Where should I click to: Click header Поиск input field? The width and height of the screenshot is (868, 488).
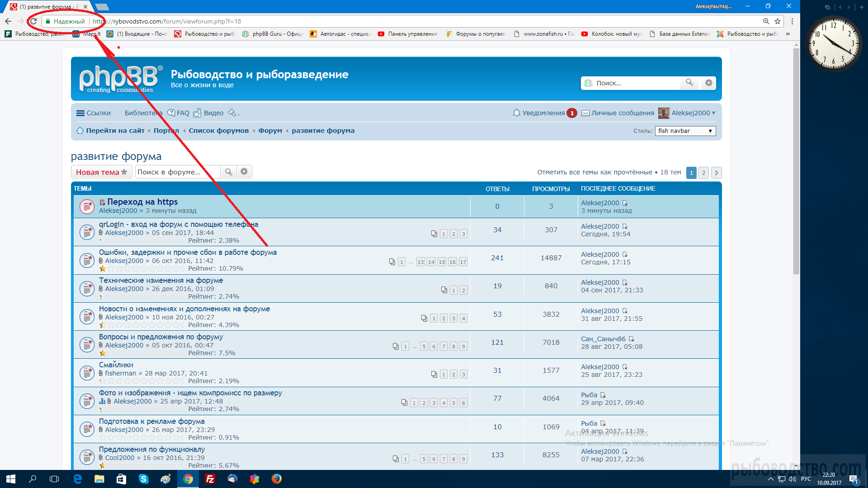point(636,83)
